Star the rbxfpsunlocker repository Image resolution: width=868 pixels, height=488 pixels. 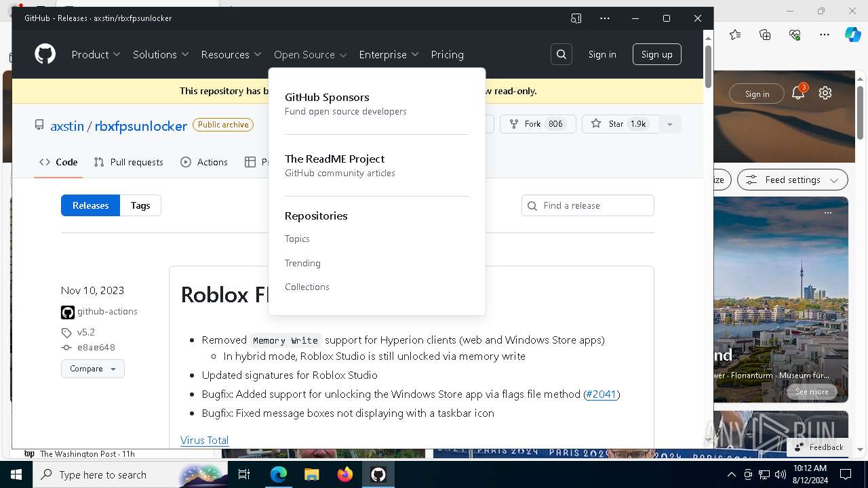(620, 124)
